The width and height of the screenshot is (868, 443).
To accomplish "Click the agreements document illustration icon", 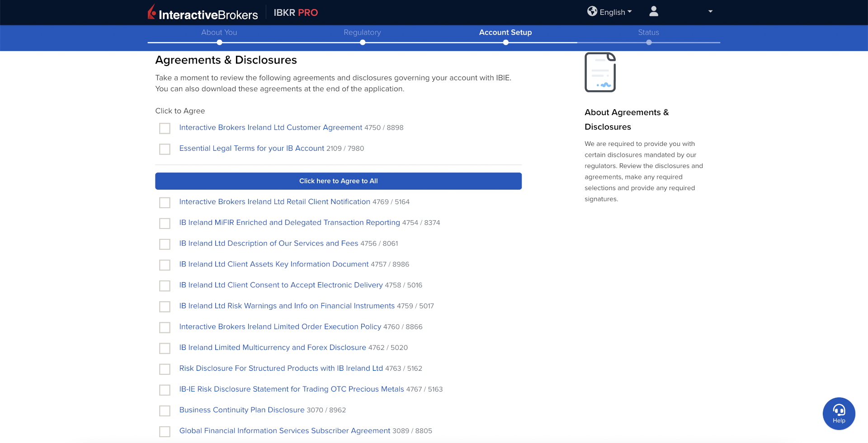I will 600,72.
